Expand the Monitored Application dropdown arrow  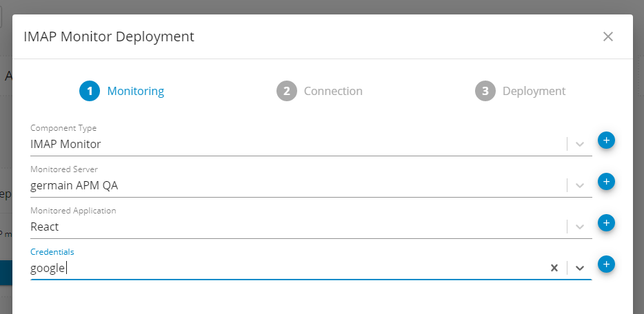point(580,227)
